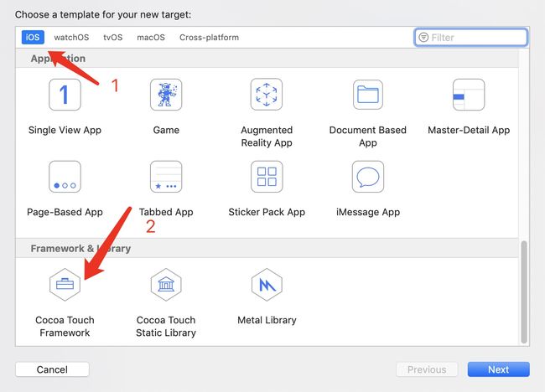
Task: Click the Next button
Action: click(x=498, y=369)
